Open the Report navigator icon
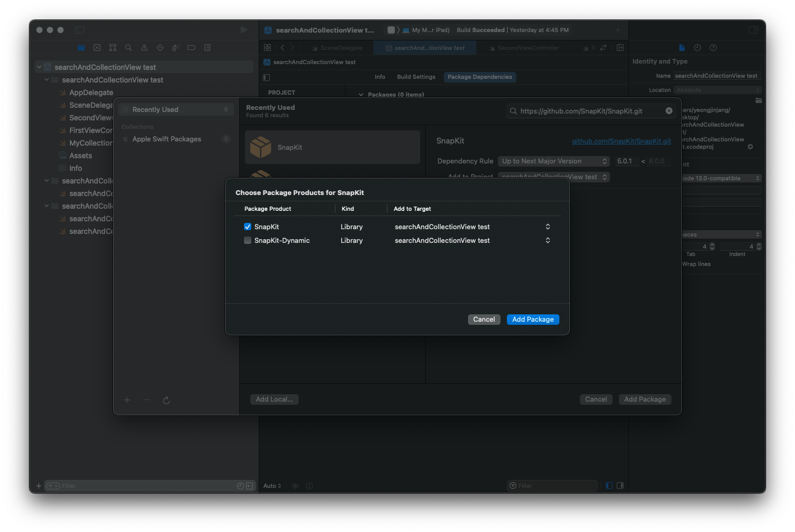 (207, 47)
